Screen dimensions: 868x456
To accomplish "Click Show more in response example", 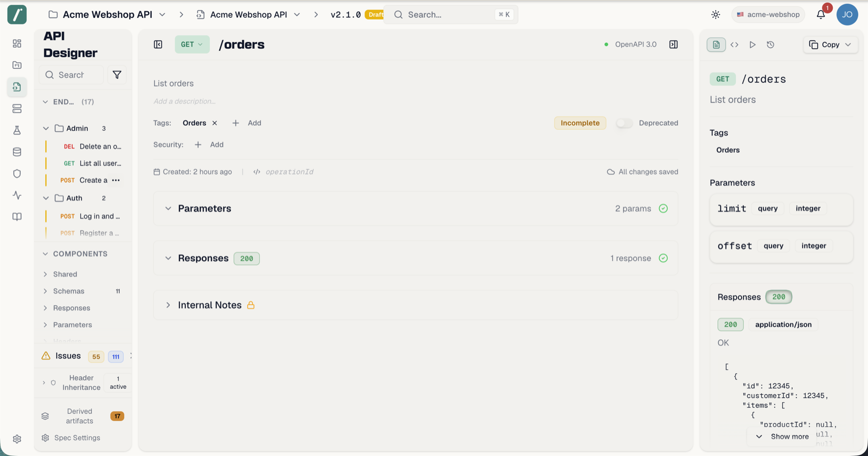I will (x=783, y=436).
